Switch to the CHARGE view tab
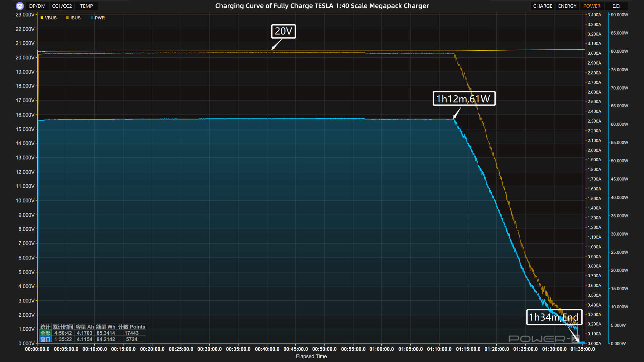Viewport: 644px width, 362px height. [542, 6]
